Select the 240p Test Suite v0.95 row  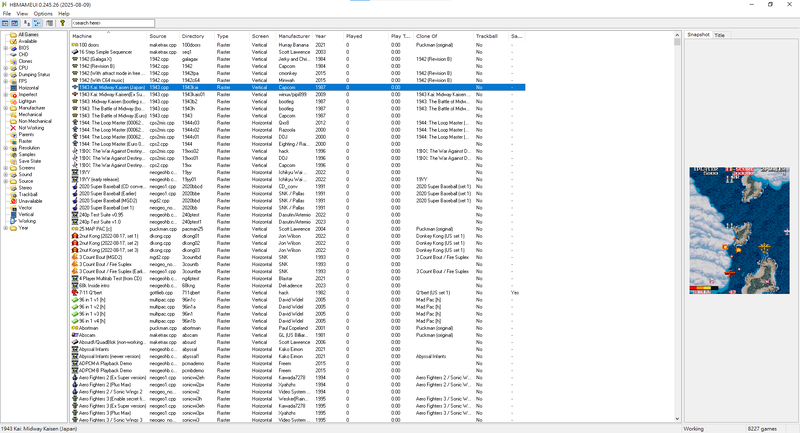(298, 215)
